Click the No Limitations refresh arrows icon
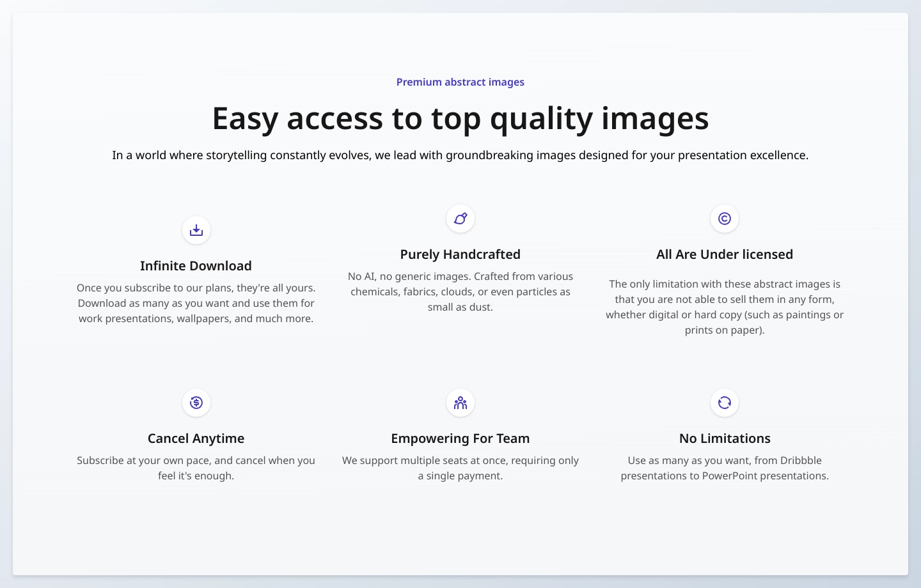The width and height of the screenshot is (921, 588). (725, 403)
